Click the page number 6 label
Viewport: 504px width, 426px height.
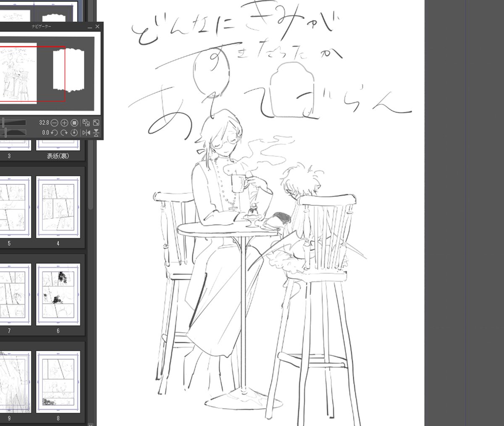58,331
